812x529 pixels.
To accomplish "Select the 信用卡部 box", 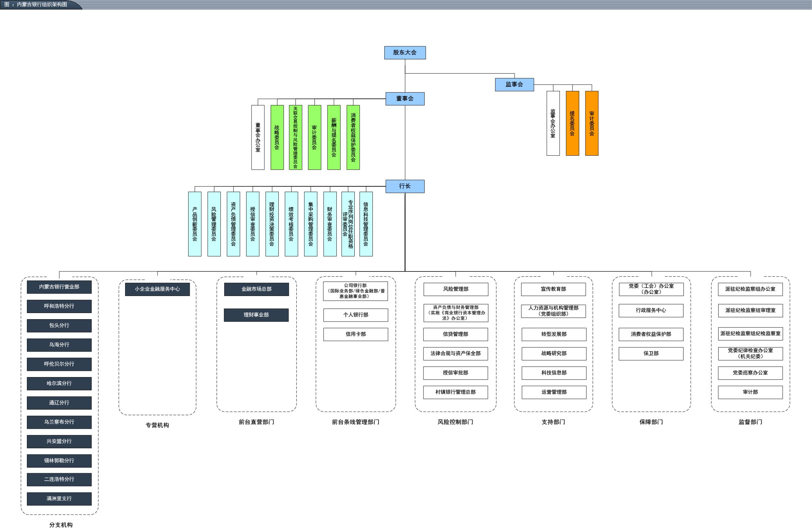I will [x=356, y=334].
